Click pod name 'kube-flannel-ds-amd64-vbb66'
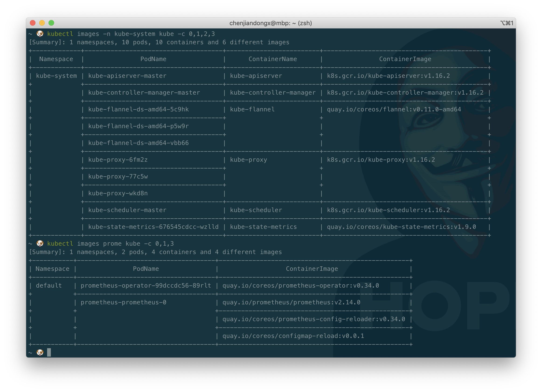This screenshot has height=392, width=542. pos(138,143)
